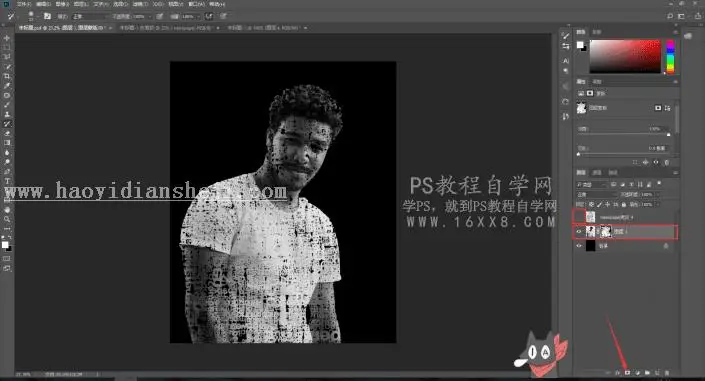Delete layer via Layers panel trash icon

pos(667,372)
